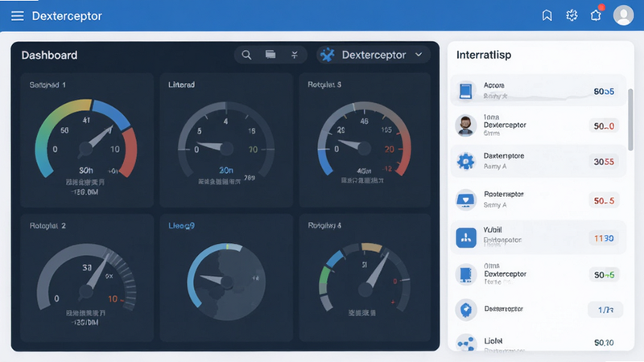Viewport: 644px width, 362px height.
Task: Open notifications with red badge
Action: click(596, 15)
